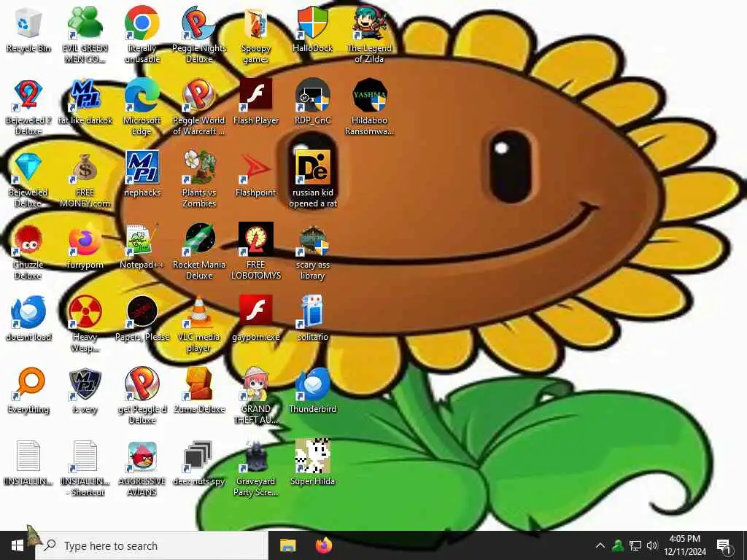Select the Bejeweled 2 Deluxe icon

pyautogui.click(x=28, y=95)
